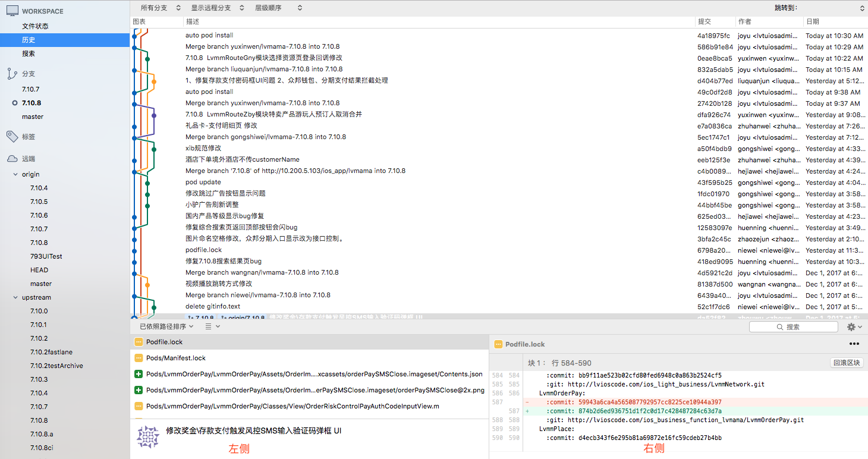Click the yellow modified icon for Pods/Manifest.lock

[x=139, y=358]
